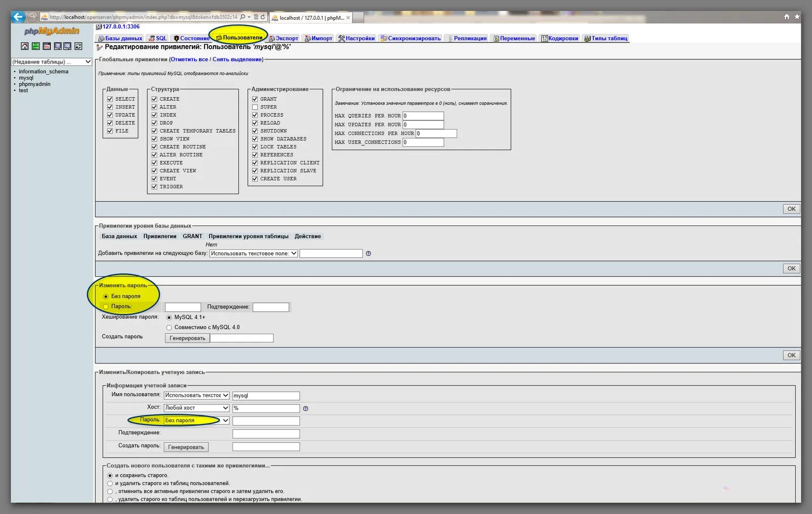
Task: Click the browser favorites star icon
Action: [x=797, y=17]
